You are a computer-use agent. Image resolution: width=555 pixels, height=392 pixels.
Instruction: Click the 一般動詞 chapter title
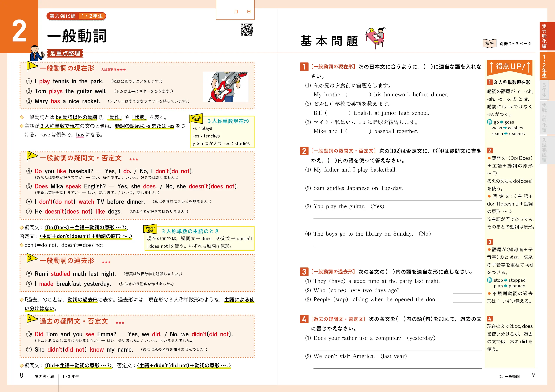(77, 36)
